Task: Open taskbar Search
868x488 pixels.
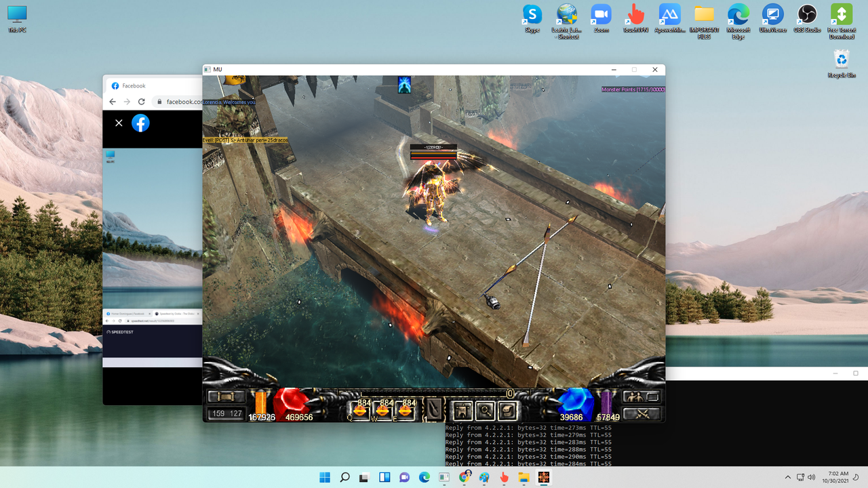Action: [344, 477]
